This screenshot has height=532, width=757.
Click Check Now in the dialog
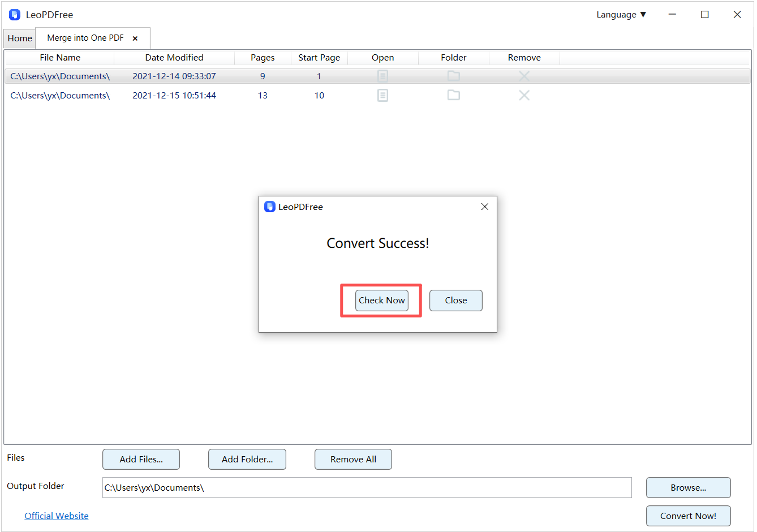click(x=382, y=301)
